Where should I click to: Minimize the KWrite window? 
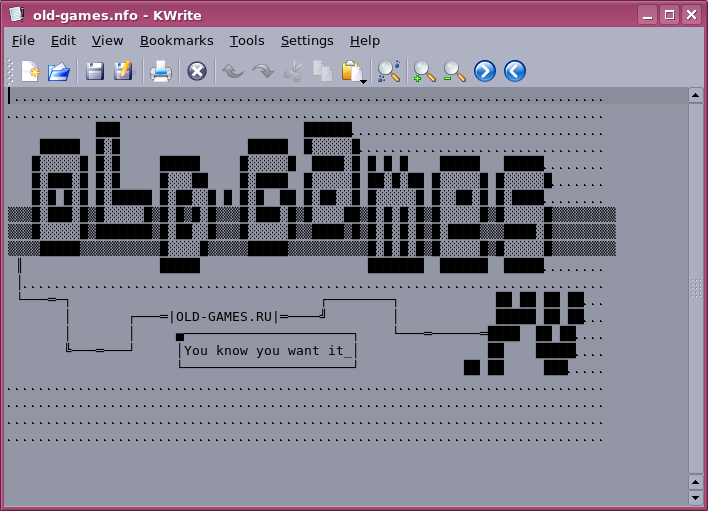coord(647,15)
